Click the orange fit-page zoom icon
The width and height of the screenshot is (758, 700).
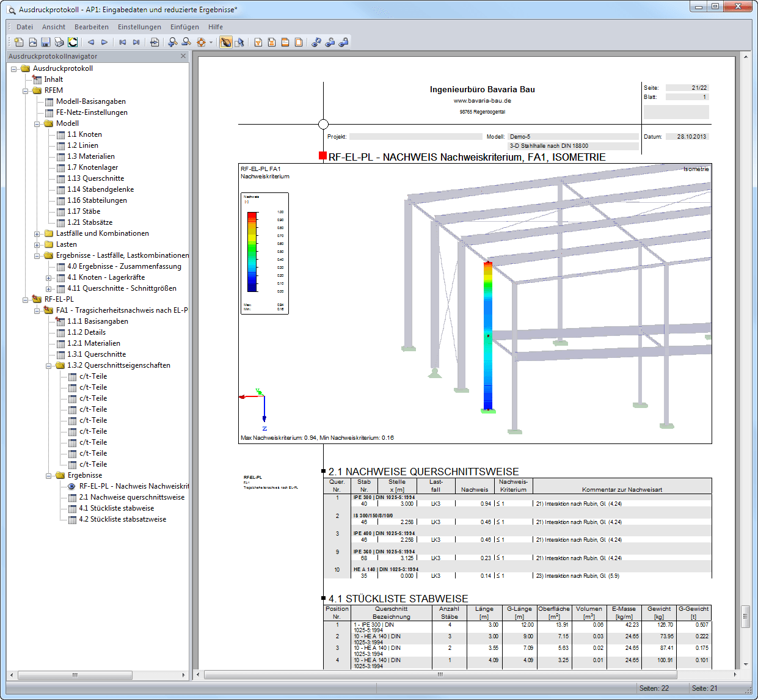coord(201,42)
